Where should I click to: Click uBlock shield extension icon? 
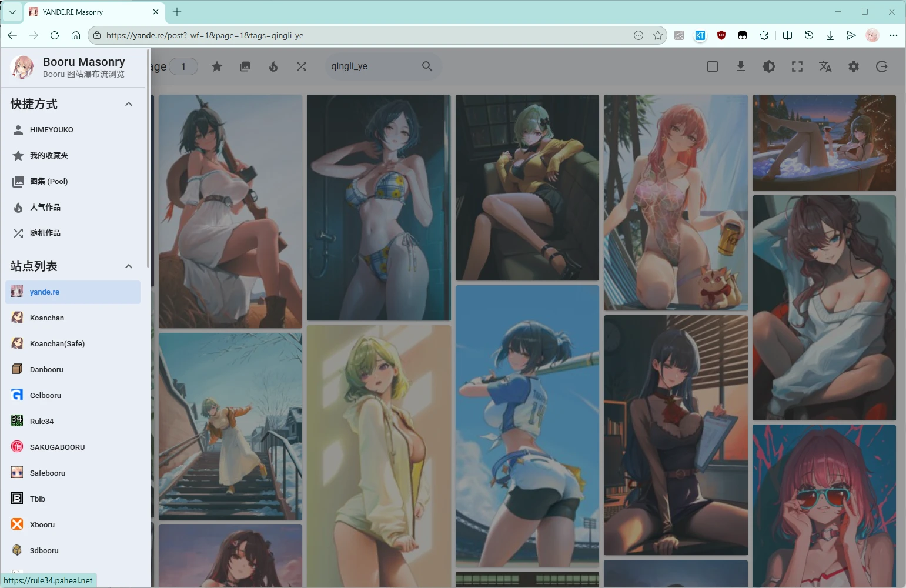[721, 35]
